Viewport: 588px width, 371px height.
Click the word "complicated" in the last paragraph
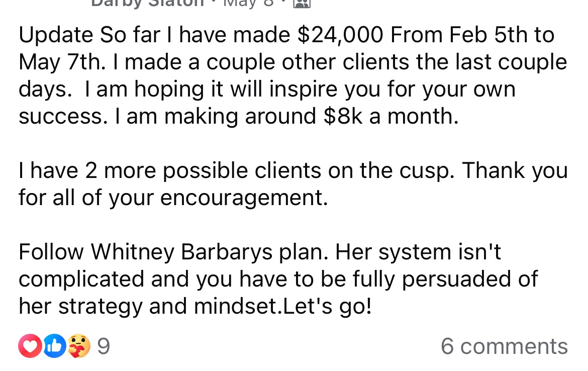pos(81,279)
